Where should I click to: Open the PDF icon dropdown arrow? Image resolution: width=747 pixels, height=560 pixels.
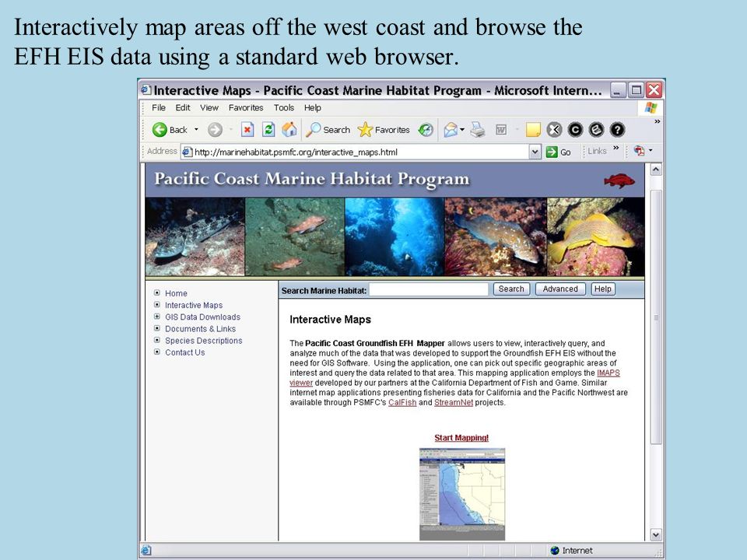click(x=651, y=151)
